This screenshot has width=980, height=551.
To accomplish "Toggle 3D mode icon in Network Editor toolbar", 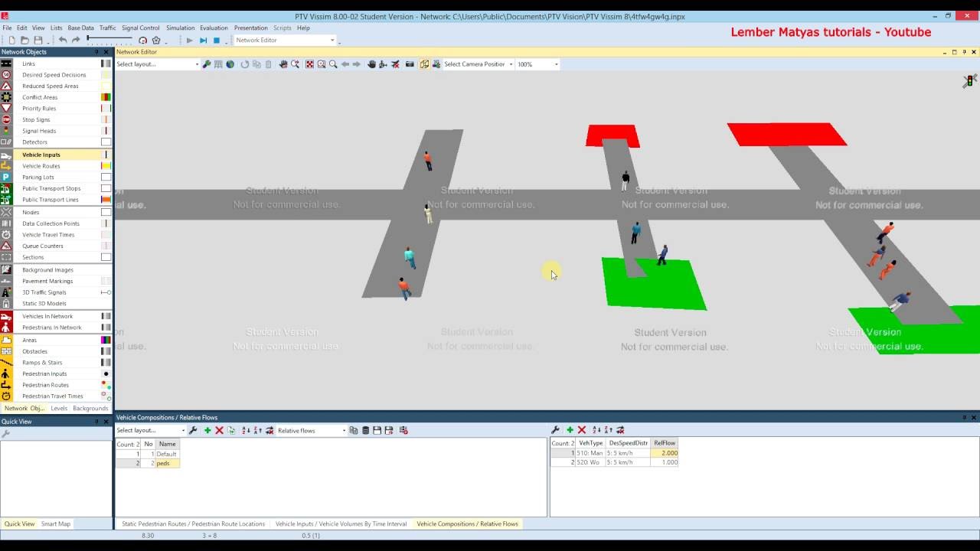I will (424, 64).
